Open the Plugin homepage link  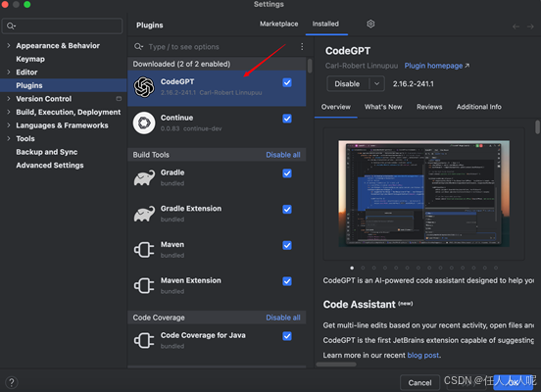(437, 66)
